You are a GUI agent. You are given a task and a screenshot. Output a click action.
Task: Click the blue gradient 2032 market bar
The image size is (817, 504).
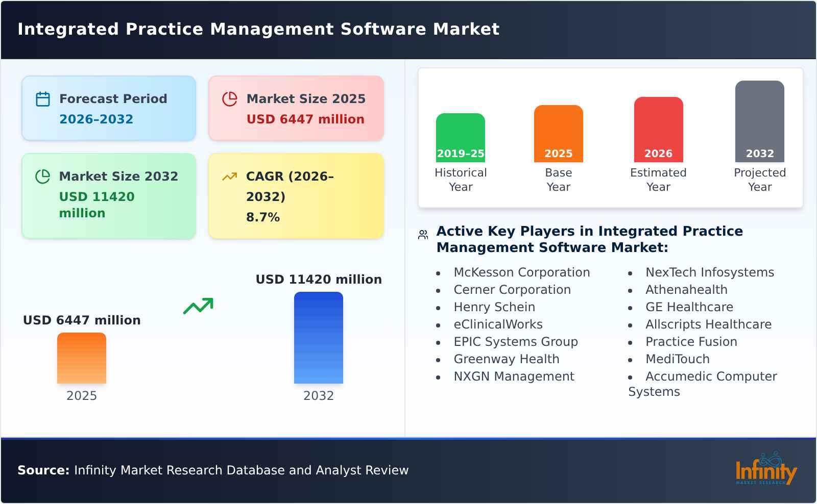click(x=319, y=338)
